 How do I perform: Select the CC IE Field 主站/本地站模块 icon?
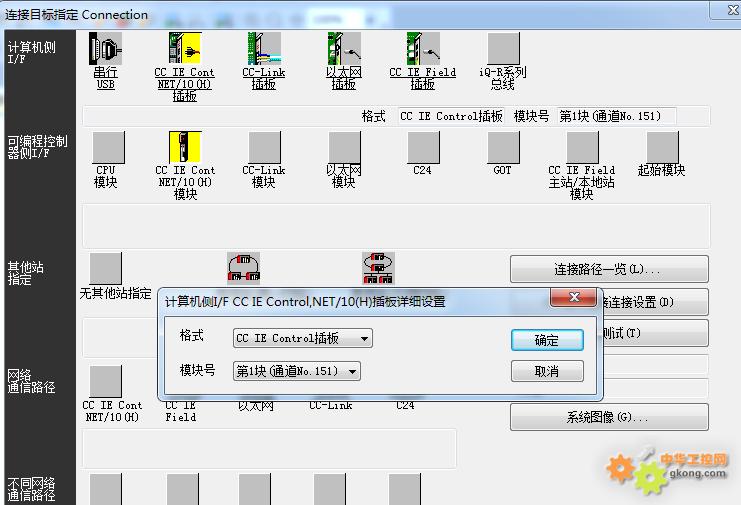tap(582, 147)
